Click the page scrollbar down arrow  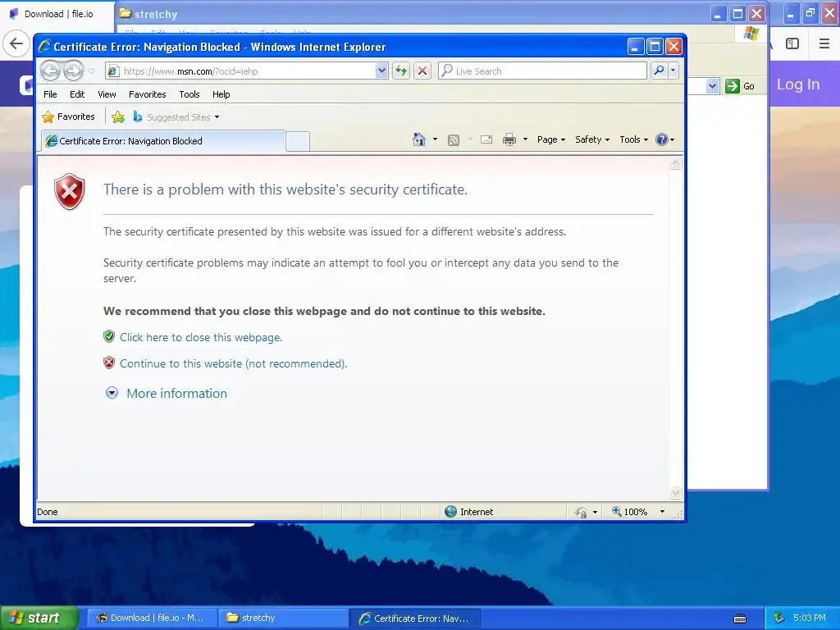tap(676, 492)
